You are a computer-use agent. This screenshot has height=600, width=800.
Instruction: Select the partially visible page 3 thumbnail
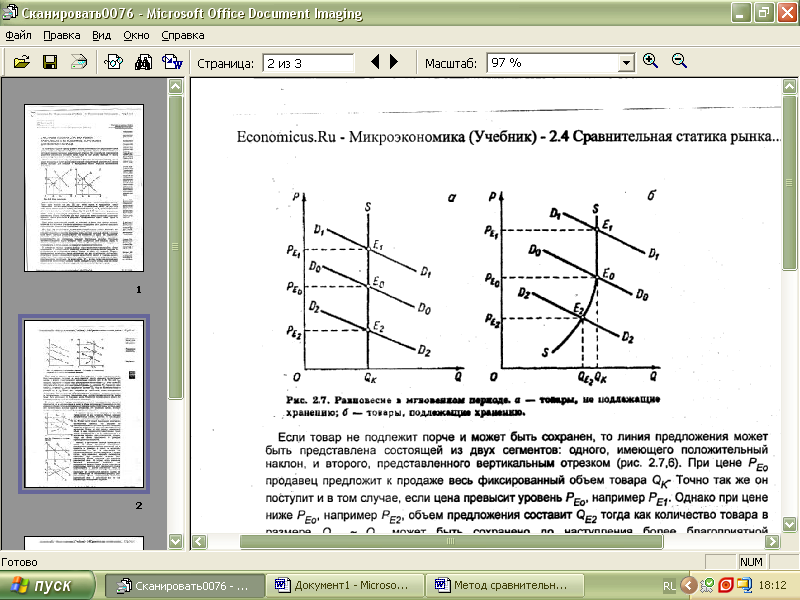tap(84, 542)
